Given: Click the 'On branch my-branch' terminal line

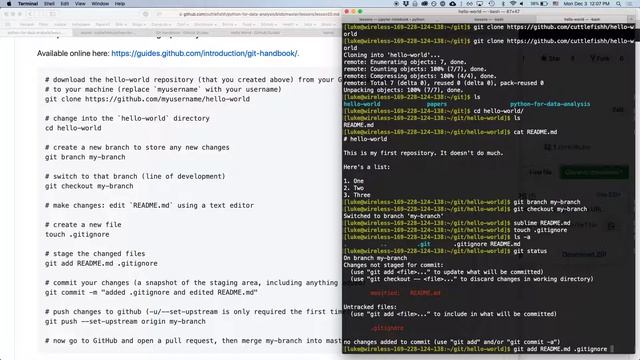Looking at the screenshot, I should pos(375,258).
